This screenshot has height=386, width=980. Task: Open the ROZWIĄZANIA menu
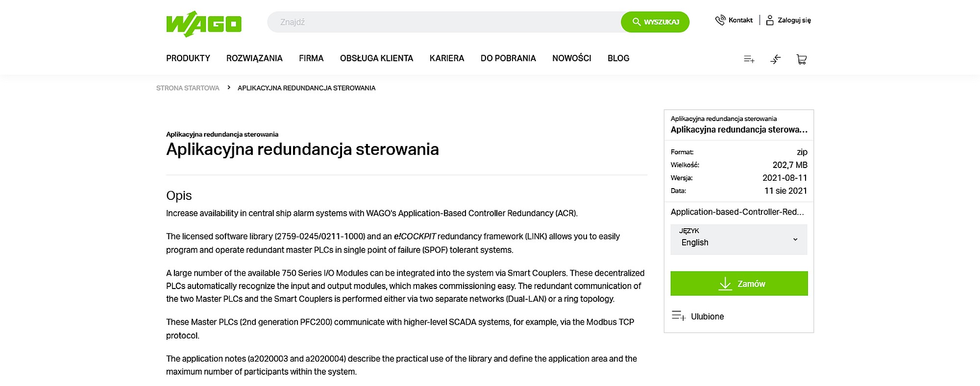pos(254,58)
